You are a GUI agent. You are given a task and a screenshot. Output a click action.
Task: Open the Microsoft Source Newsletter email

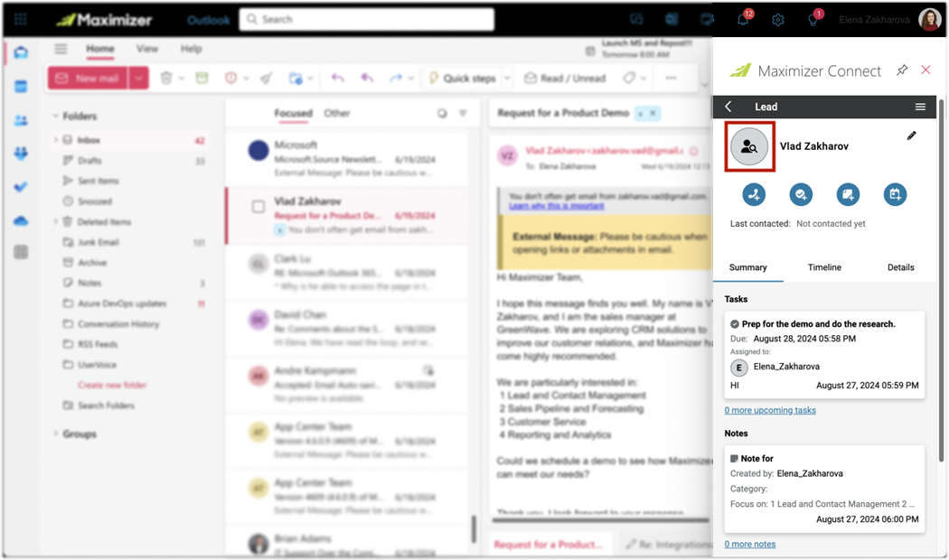(347, 158)
